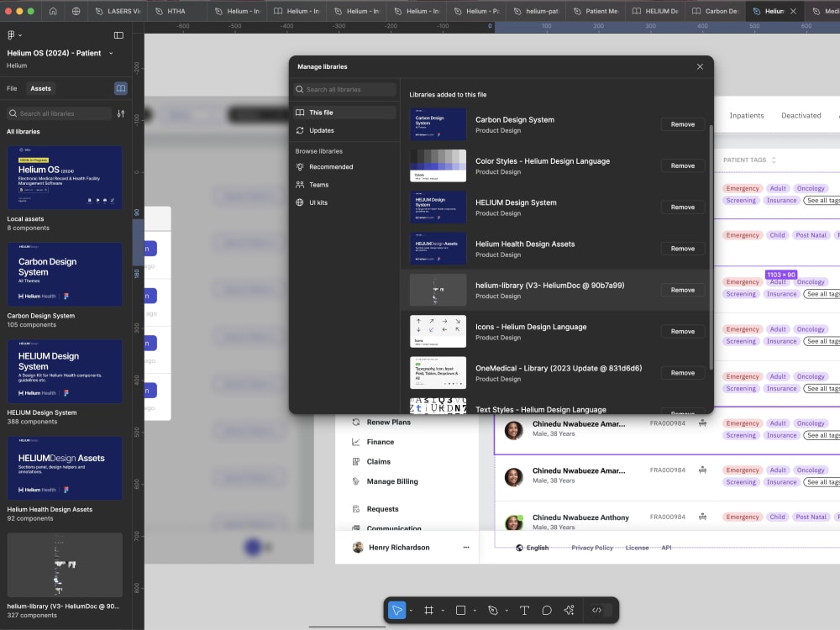840x630 pixels.
Task: Remove Helium Health Design Assets library
Action: point(682,249)
